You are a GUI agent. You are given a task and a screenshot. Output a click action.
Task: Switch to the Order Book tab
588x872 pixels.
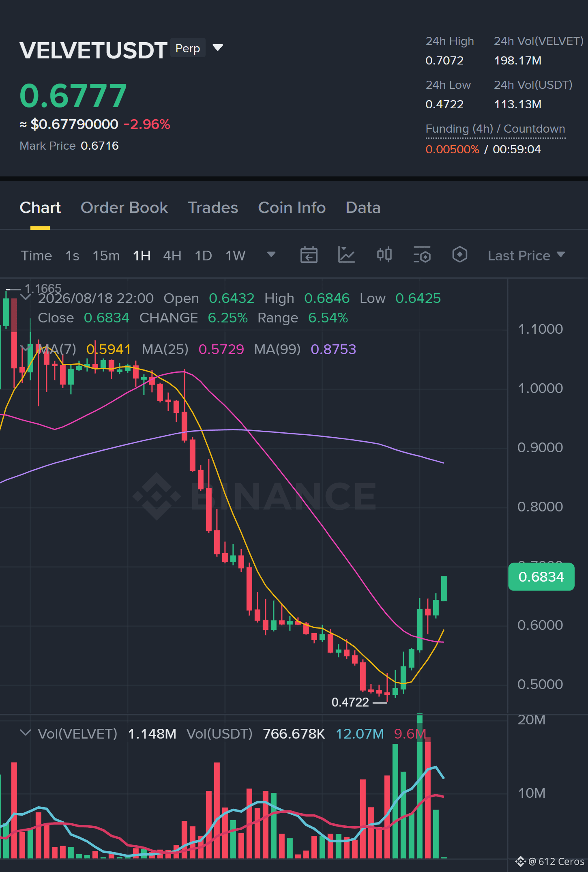pos(124,208)
